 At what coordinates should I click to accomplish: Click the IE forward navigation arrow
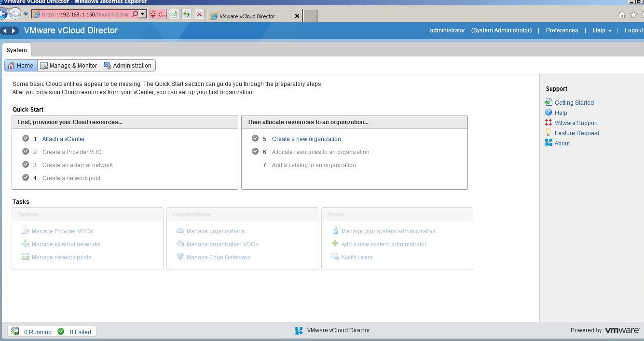tap(15, 14)
